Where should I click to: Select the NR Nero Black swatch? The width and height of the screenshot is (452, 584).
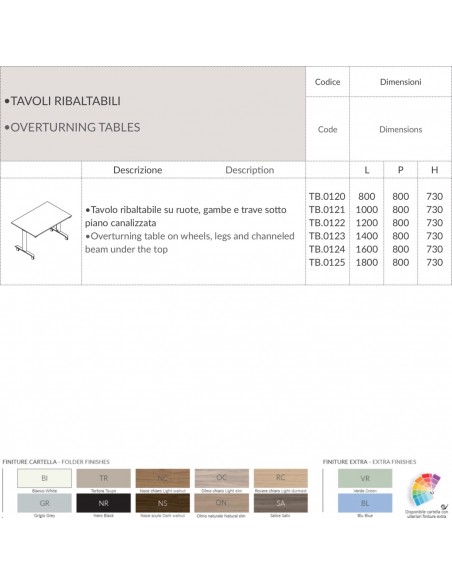[x=104, y=503]
